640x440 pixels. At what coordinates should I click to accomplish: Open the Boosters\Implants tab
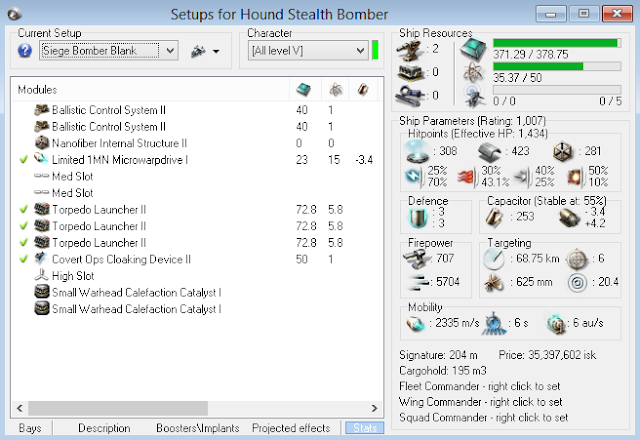[198, 428]
